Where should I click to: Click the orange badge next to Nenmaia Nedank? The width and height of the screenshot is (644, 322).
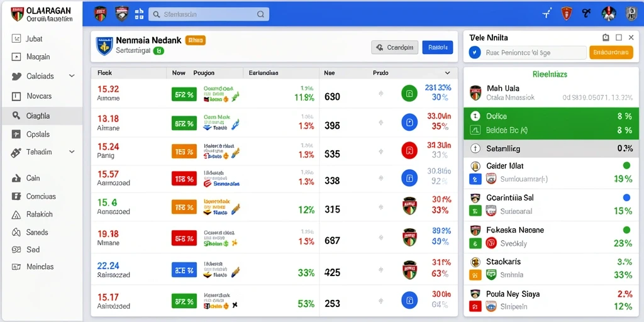tap(196, 40)
